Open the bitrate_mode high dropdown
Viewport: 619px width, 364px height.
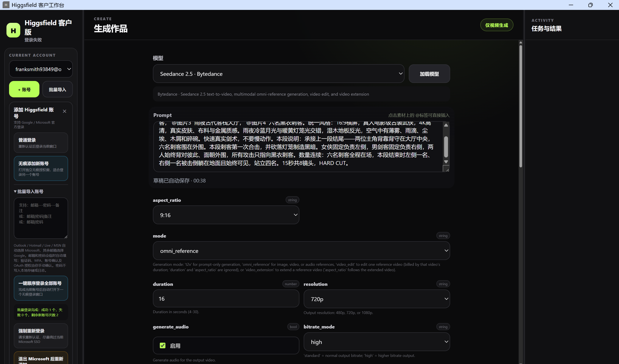377,342
